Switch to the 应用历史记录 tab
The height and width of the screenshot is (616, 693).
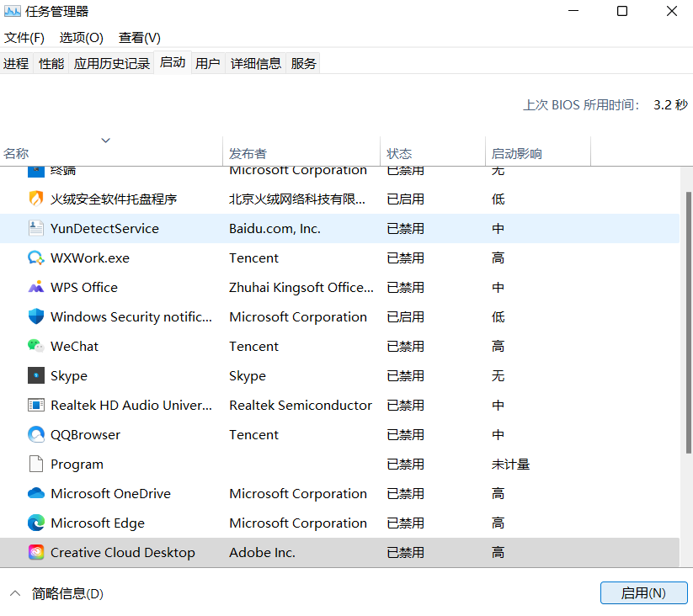(112, 64)
